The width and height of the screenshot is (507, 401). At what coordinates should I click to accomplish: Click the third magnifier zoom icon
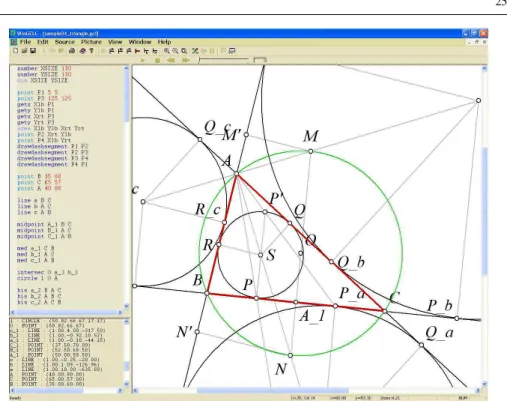click(x=184, y=51)
